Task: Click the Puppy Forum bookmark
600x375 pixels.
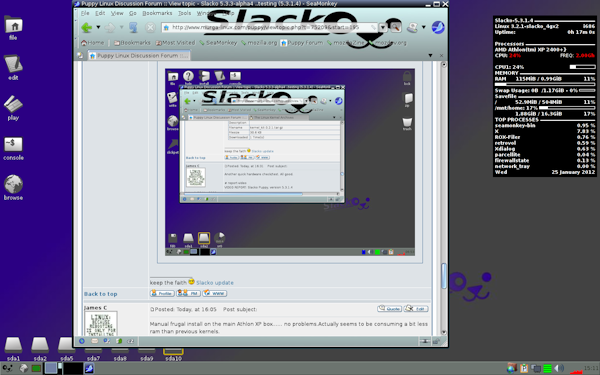Action: (302, 42)
